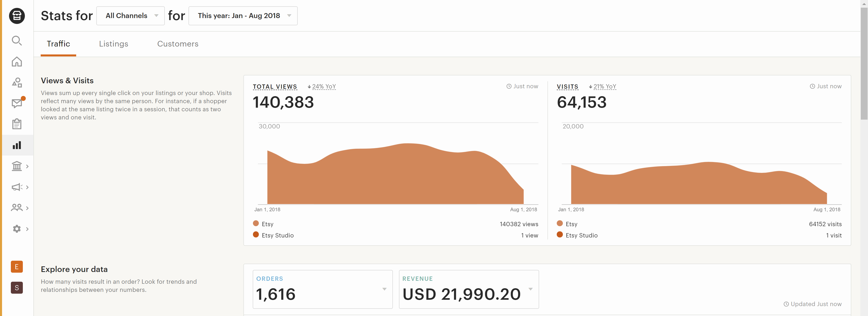Open the Listings shapes icon in sidebar
The image size is (868, 316).
[x=17, y=82]
